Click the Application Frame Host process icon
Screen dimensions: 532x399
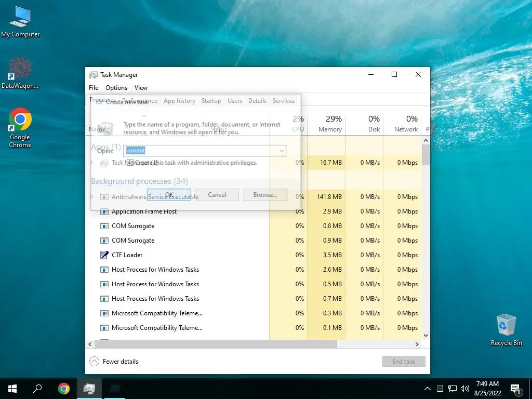click(104, 212)
